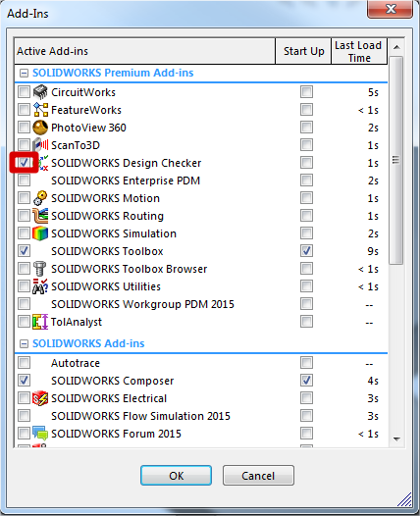The width and height of the screenshot is (420, 516).
Task: Enable SOLIDWORKS Motion Start Up checkbox
Action: pos(306,198)
